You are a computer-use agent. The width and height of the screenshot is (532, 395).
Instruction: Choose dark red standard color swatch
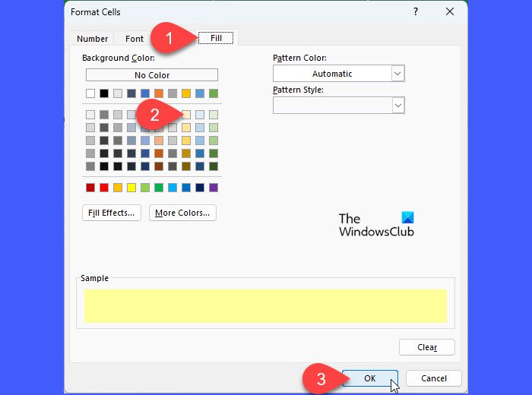pyautogui.click(x=90, y=188)
